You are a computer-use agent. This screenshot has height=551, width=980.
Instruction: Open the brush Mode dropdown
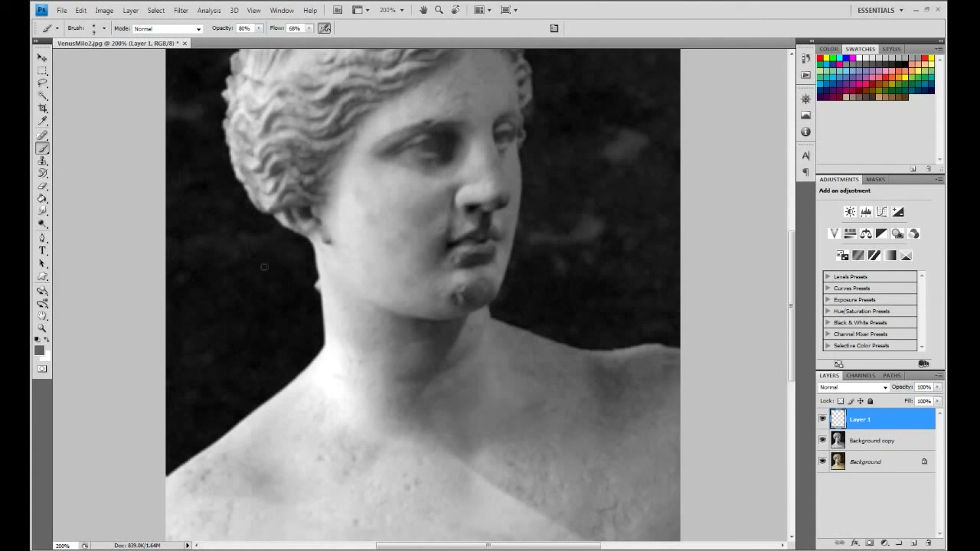click(167, 28)
